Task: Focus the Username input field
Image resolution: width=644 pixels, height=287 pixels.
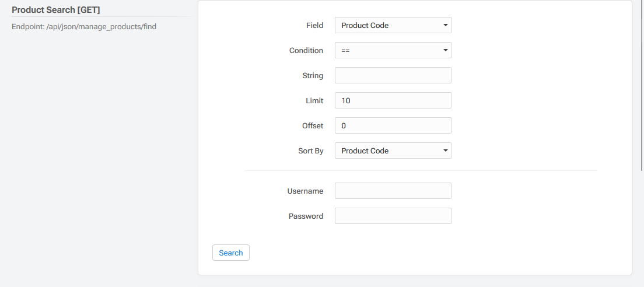Action: click(393, 191)
